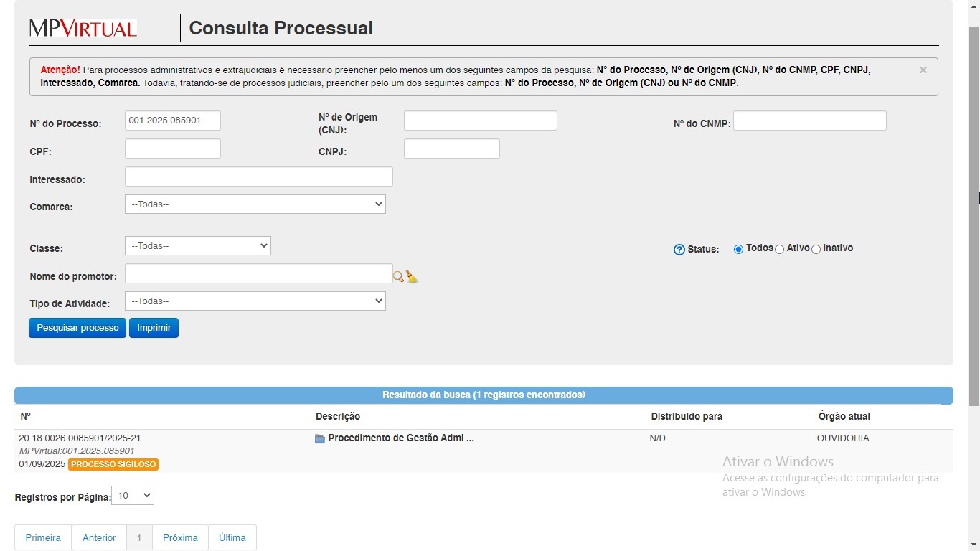The width and height of the screenshot is (980, 551).
Task: Go to the Última results page
Action: point(232,537)
